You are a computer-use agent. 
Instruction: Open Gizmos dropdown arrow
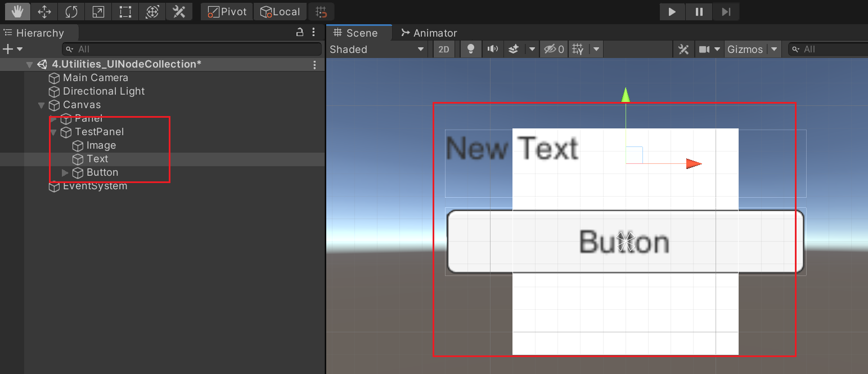775,50
